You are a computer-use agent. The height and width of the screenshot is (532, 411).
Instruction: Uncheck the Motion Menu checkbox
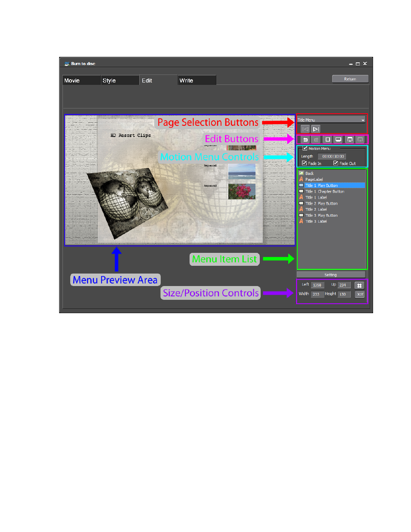click(x=305, y=148)
